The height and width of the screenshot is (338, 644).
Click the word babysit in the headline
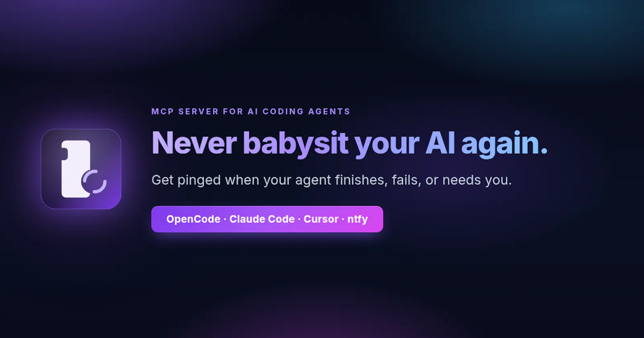point(296,144)
